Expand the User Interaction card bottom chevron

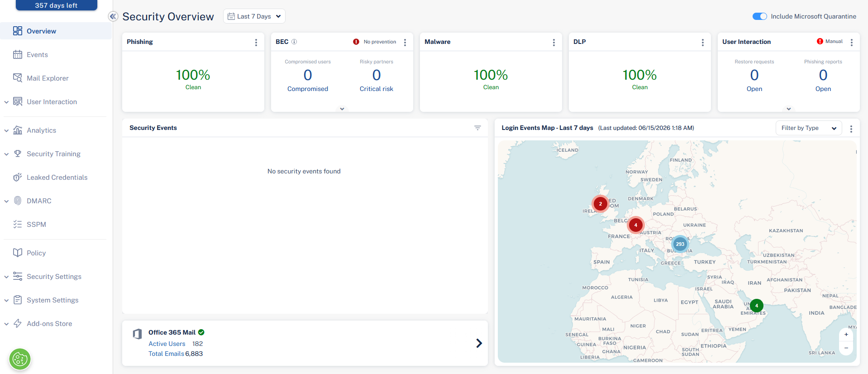tap(789, 109)
